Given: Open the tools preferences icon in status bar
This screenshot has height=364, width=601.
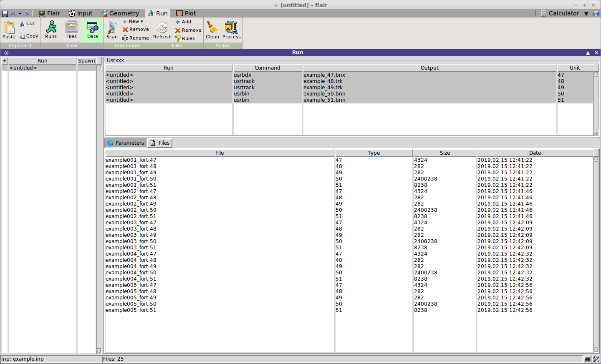Looking at the screenshot, I should coord(596,359).
